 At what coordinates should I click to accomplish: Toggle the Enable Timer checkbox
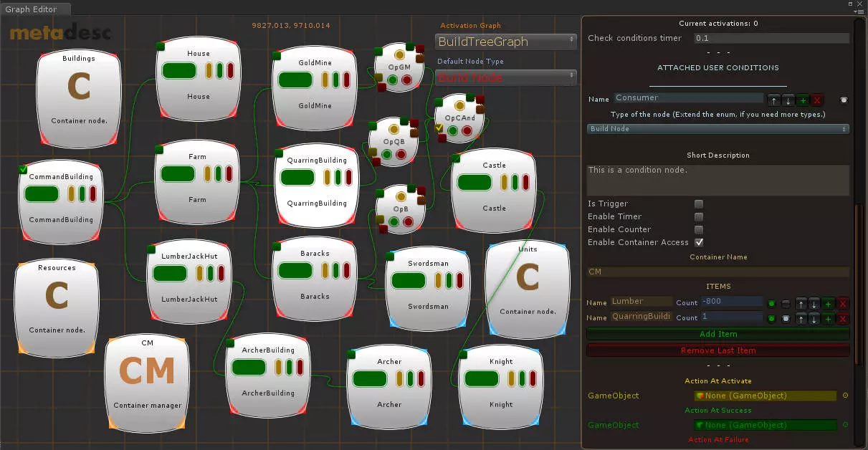699,217
